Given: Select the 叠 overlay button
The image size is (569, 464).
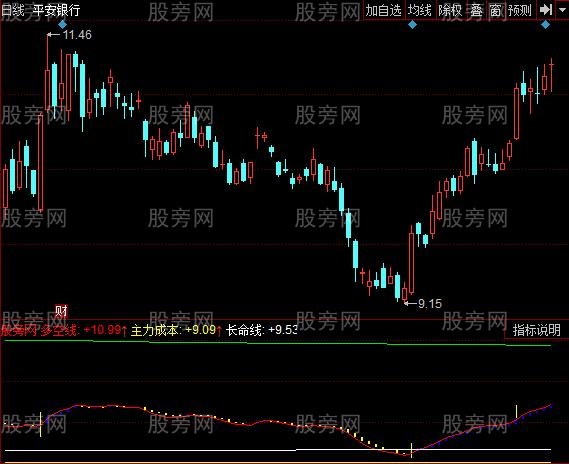Looking at the screenshot, I should click(476, 10).
